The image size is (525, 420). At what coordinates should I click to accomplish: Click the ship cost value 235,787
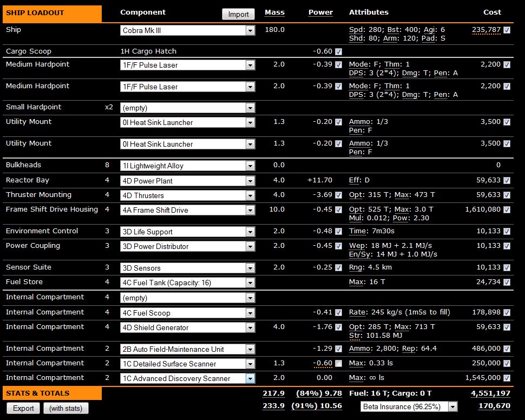click(x=486, y=30)
